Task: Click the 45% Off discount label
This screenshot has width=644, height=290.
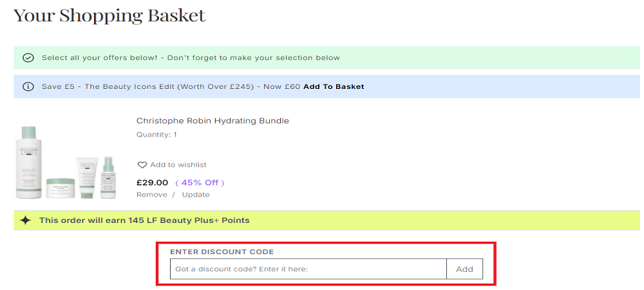Action: pyautogui.click(x=200, y=182)
